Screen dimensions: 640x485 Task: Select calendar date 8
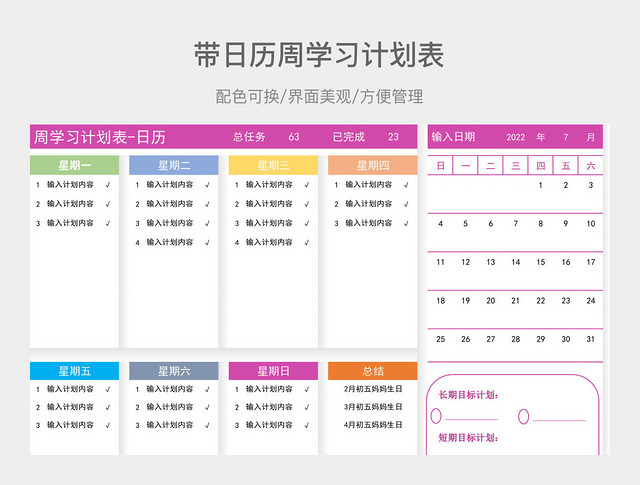(x=540, y=223)
